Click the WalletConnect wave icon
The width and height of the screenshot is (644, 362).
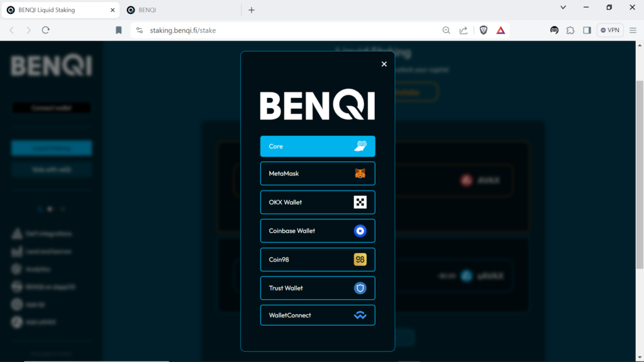360,315
